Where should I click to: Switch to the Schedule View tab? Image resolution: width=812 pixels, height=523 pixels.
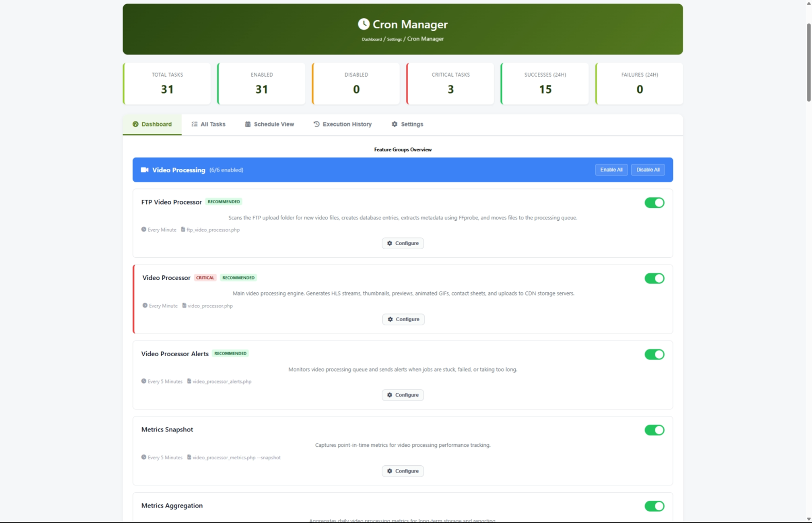(269, 124)
